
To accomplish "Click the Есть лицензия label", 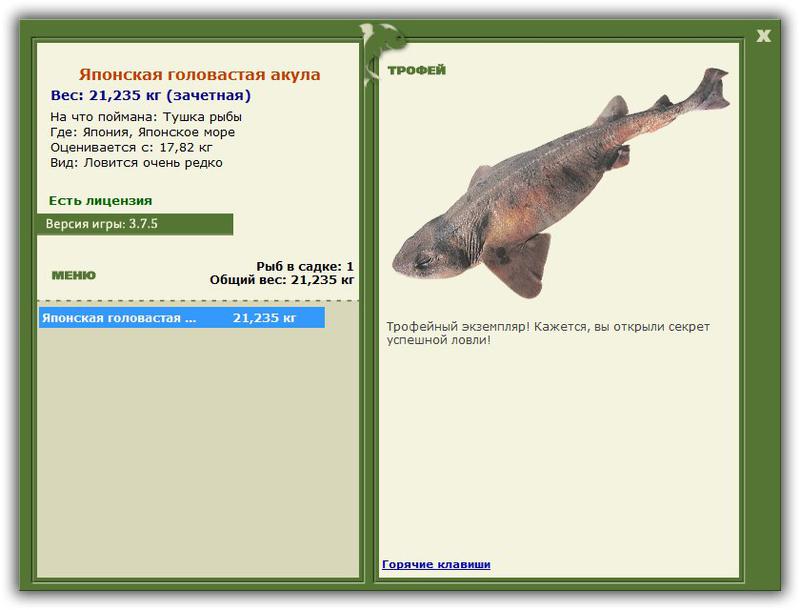I will click(101, 200).
